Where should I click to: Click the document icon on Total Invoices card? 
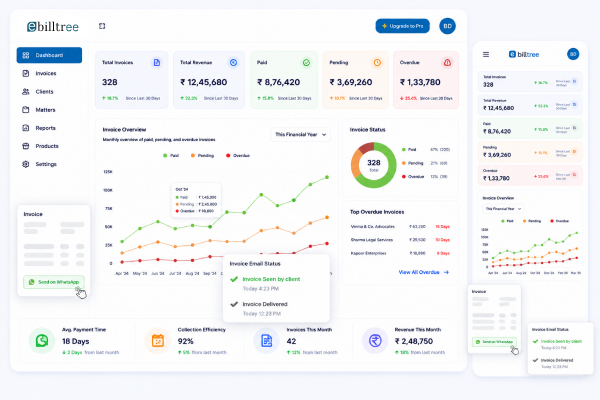[x=157, y=62]
